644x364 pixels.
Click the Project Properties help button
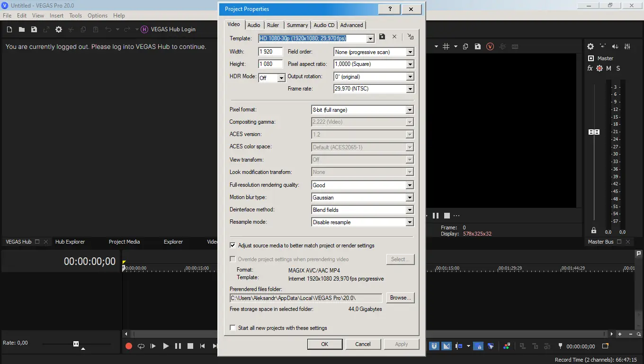point(390,9)
